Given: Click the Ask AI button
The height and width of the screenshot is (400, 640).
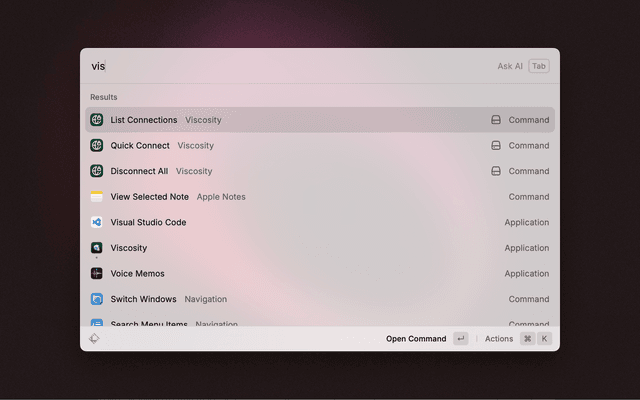Looking at the screenshot, I should 510,66.
